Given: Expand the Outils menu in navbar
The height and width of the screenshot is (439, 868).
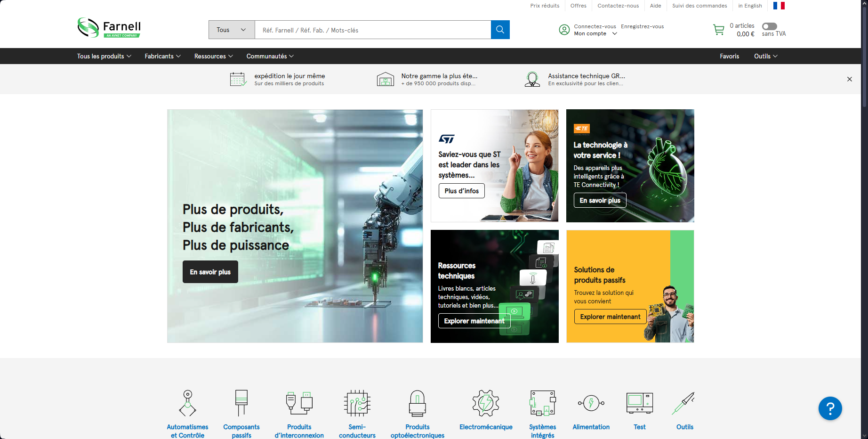Looking at the screenshot, I should (x=766, y=56).
